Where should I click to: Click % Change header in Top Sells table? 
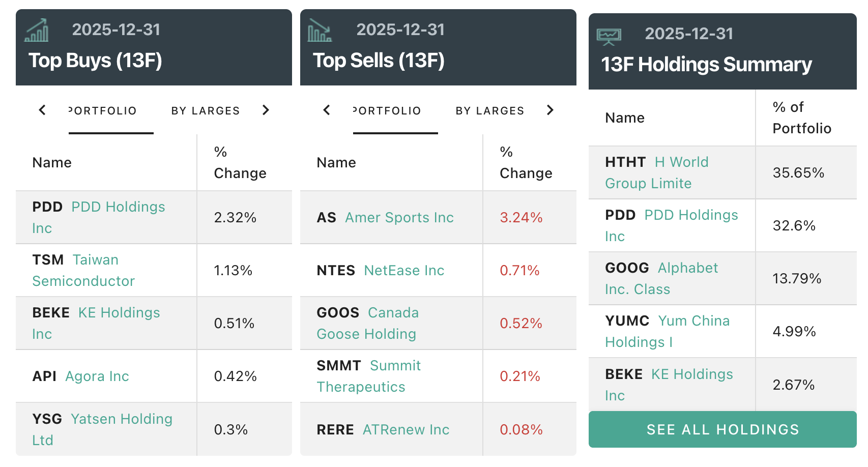coord(526,163)
